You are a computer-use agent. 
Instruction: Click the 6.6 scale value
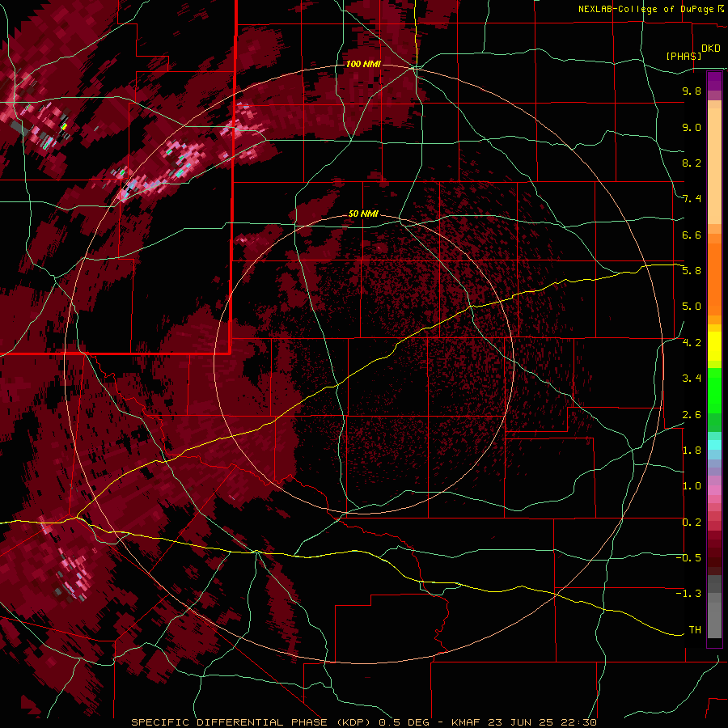click(692, 235)
